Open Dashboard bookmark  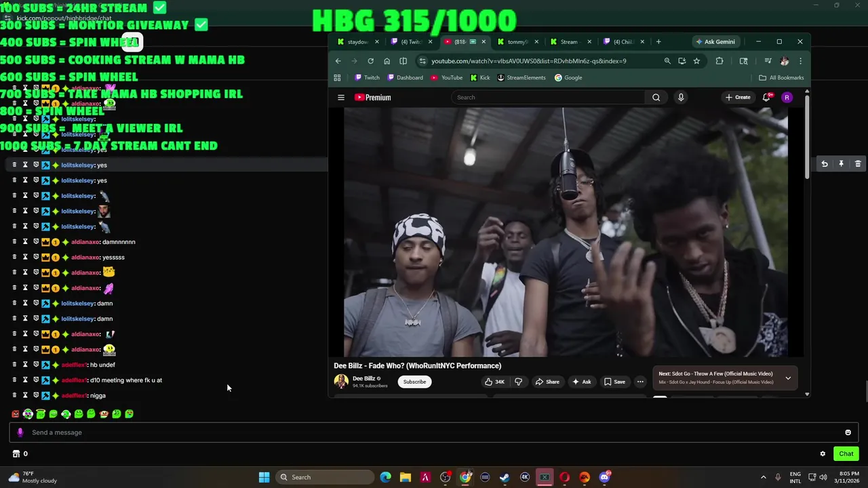(x=404, y=78)
